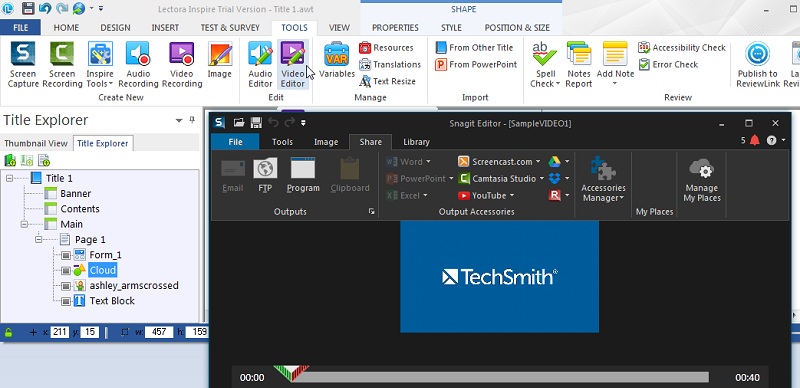The height and width of the screenshot is (388, 800).
Task: Open the Translations tool
Action: pyautogui.click(x=390, y=64)
